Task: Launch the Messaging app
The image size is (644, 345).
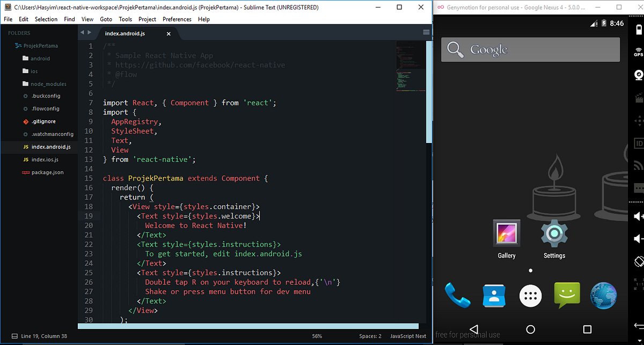Action: (567, 296)
